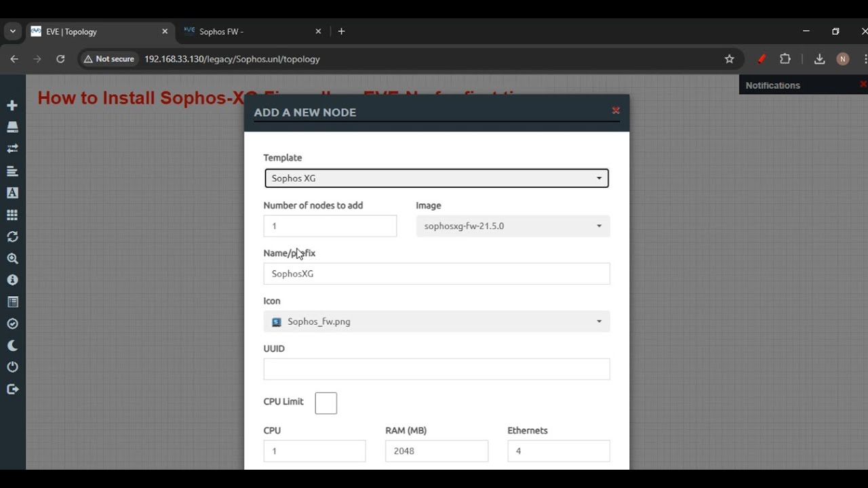868x488 pixels.
Task: Click the browser address bar URL
Action: coord(232,59)
